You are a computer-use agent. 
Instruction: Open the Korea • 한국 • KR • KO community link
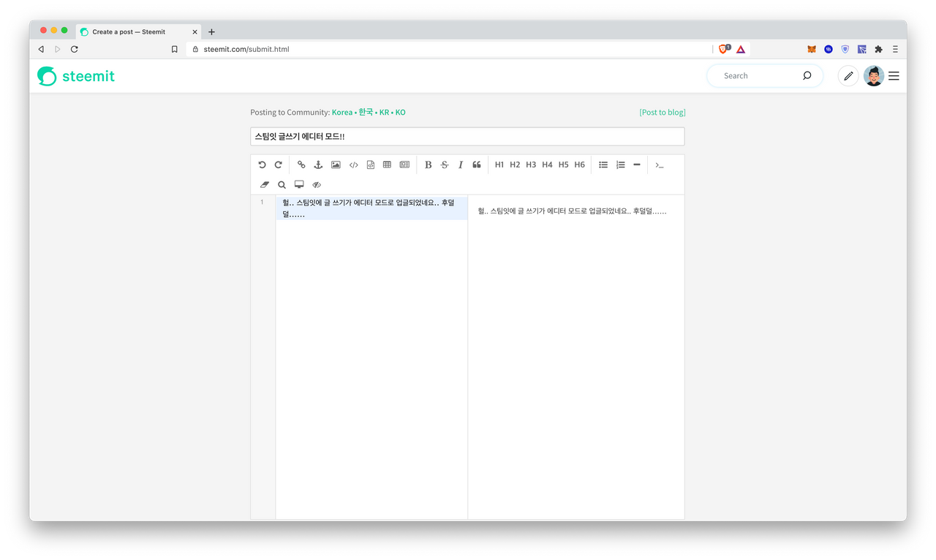[x=369, y=113]
